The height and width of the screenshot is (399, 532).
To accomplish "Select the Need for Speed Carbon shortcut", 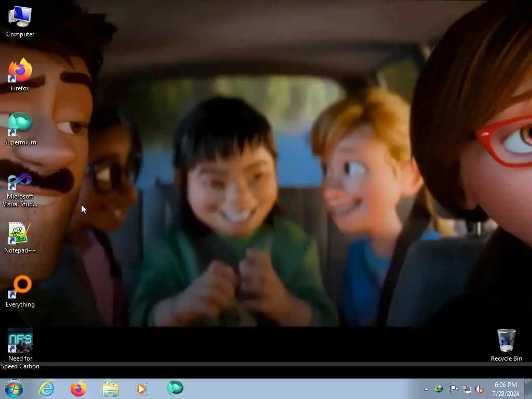I will click(20, 349).
